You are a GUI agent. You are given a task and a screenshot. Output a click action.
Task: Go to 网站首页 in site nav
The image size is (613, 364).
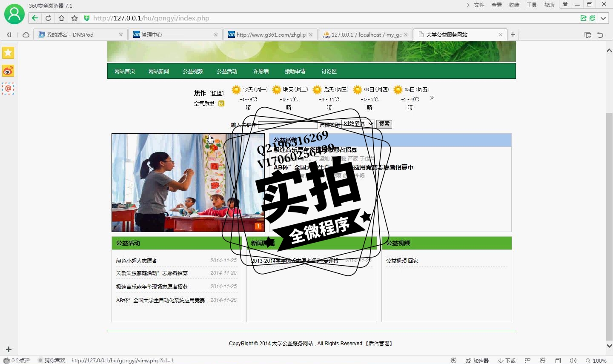click(125, 71)
